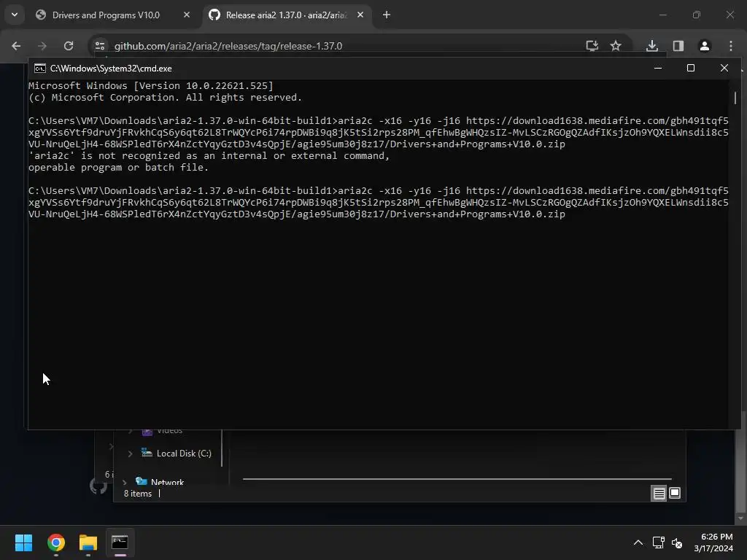The image size is (747, 560).
Task: Minimize the cmd.exe window
Action: [658, 68]
